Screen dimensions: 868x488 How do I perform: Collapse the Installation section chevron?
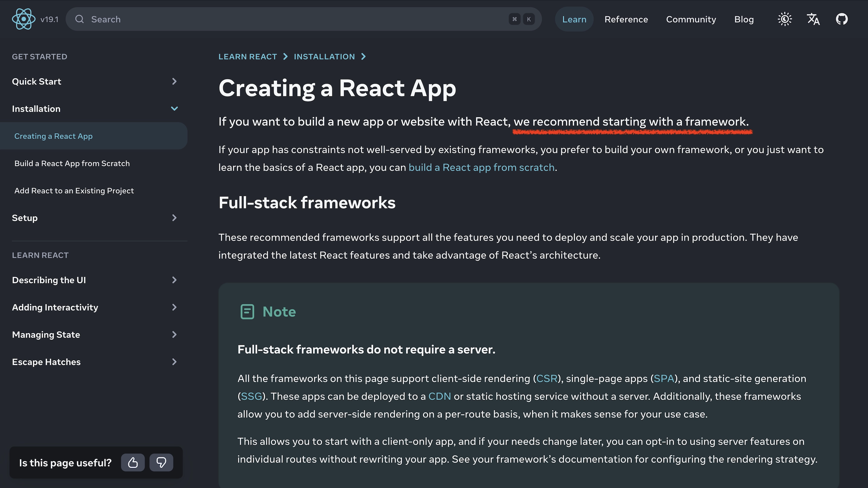pyautogui.click(x=174, y=108)
